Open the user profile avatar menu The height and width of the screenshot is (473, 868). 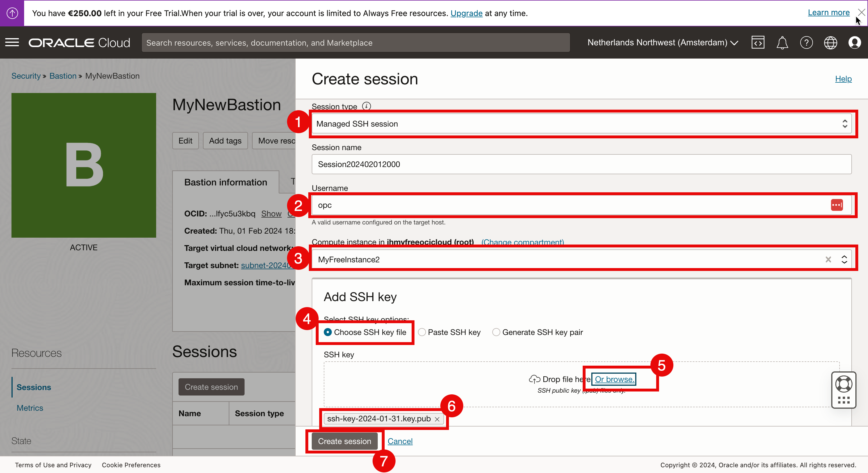[x=855, y=42]
